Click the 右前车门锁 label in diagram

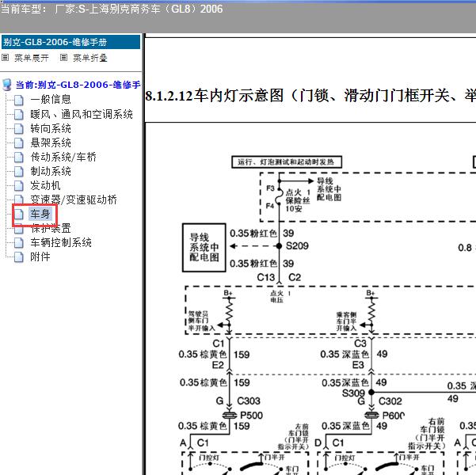(427, 433)
